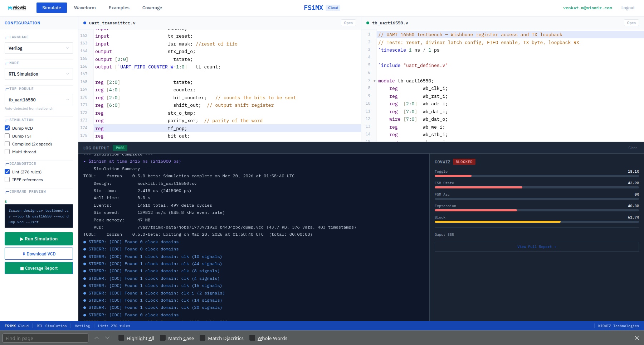Viewport: 644px width, 345px height.
Task: Open the Top Module dropdown tb_uart16550
Action: click(x=39, y=100)
